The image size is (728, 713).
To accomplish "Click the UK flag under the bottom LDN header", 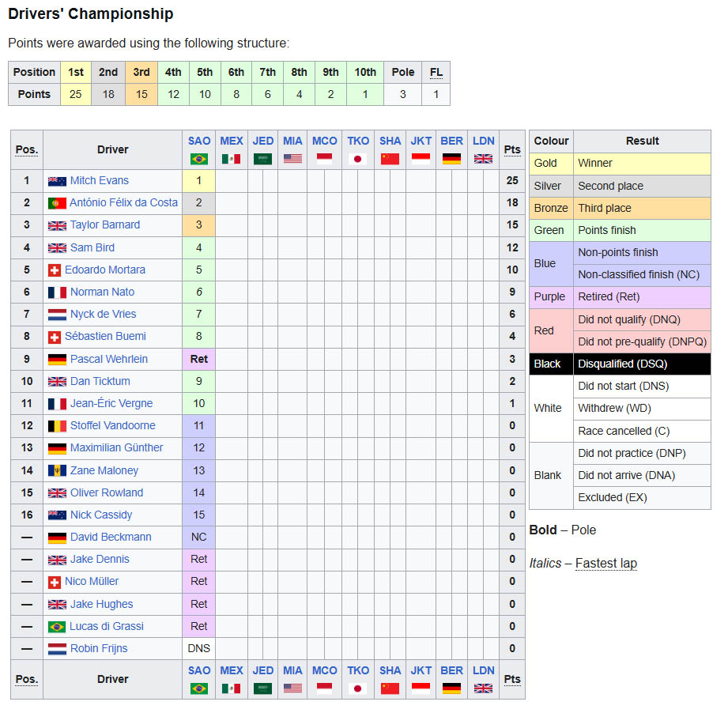I will click(x=483, y=688).
